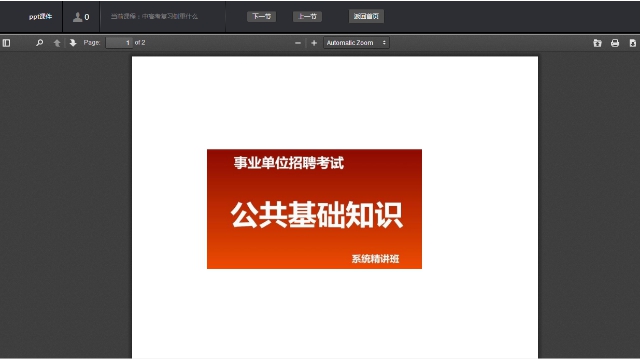Click the Open File folder icon
This screenshot has width=641, height=360.
tap(597, 43)
